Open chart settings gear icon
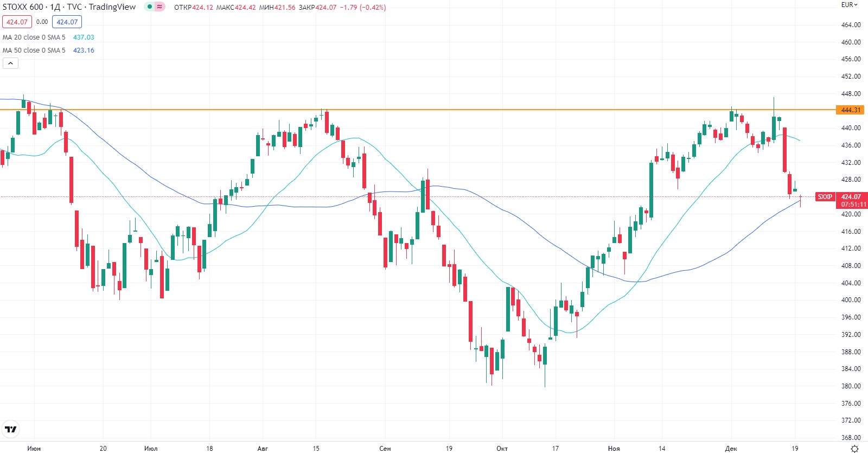The image size is (868, 453). pos(854,448)
